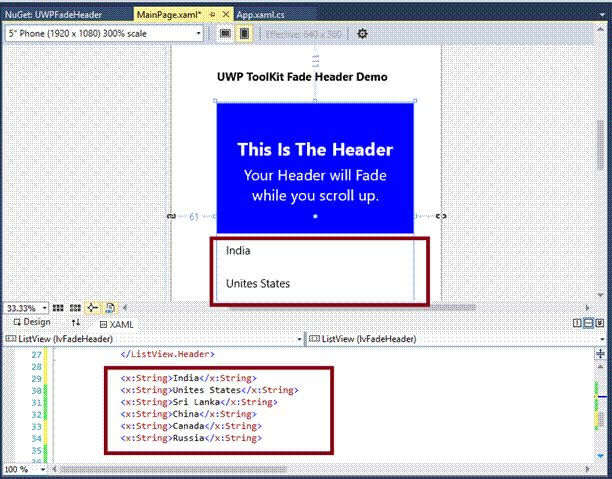Place cursor on the China string line
Image resolution: width=612 pixels, height=479 pixels.
click(189, 414)
